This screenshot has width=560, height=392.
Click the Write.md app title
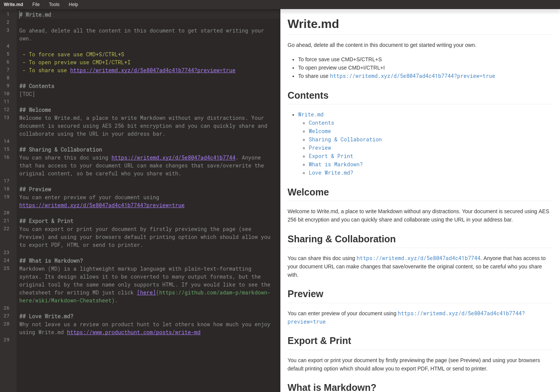(x=13, y=5)
